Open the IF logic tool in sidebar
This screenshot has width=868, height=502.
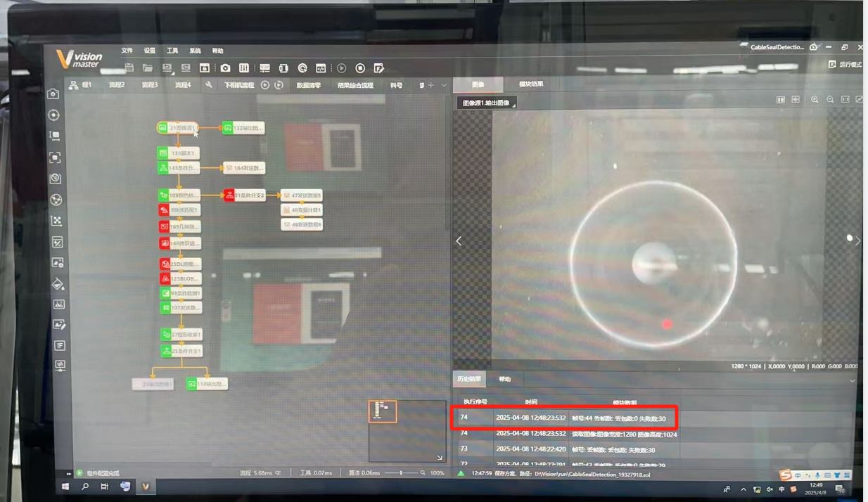pos(60,345)
